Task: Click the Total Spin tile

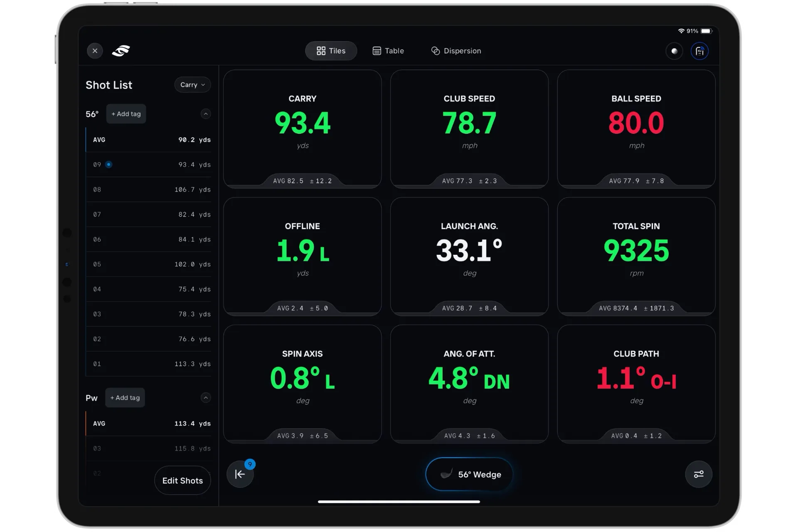Action: tap(636, 256)
